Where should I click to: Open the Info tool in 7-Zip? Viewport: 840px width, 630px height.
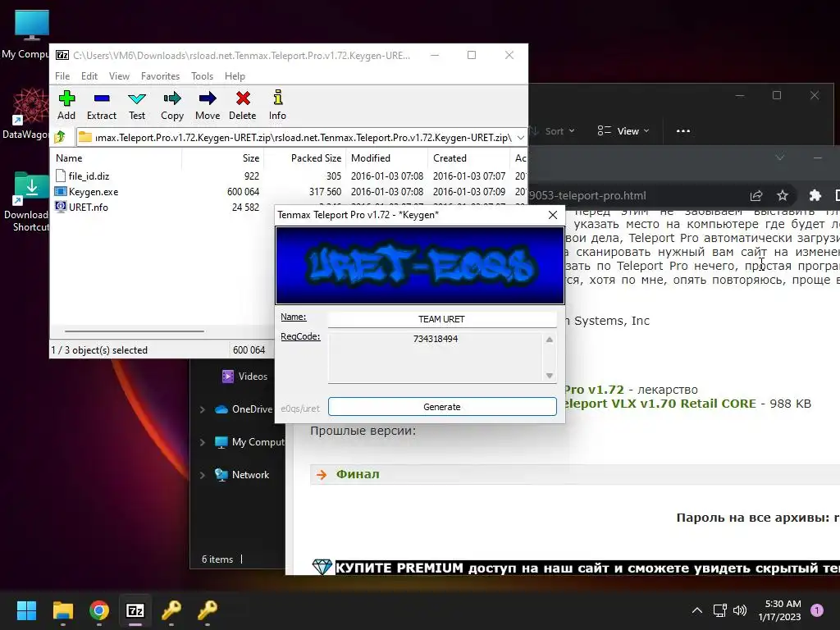pyautogui.click(x=277, y=105)
